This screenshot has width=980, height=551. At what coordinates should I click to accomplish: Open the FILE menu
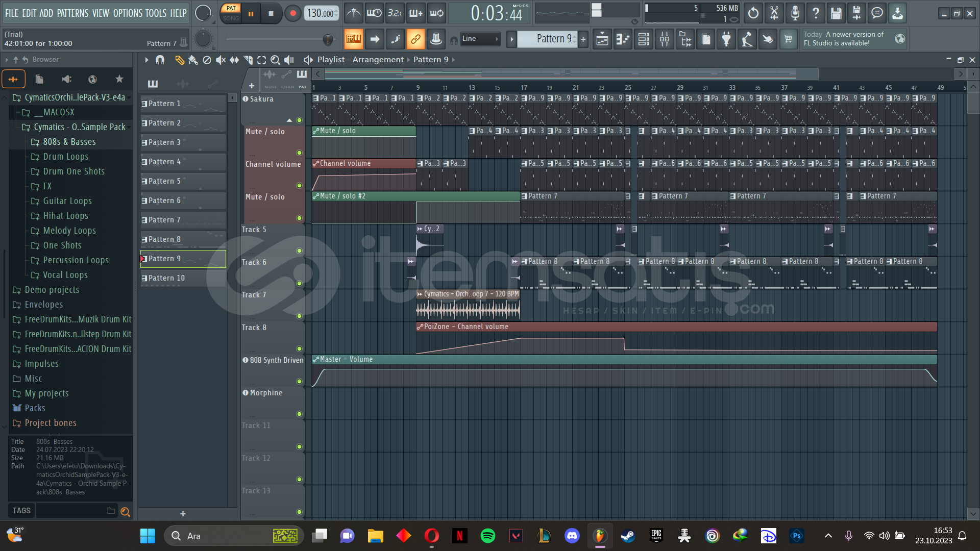11,13
